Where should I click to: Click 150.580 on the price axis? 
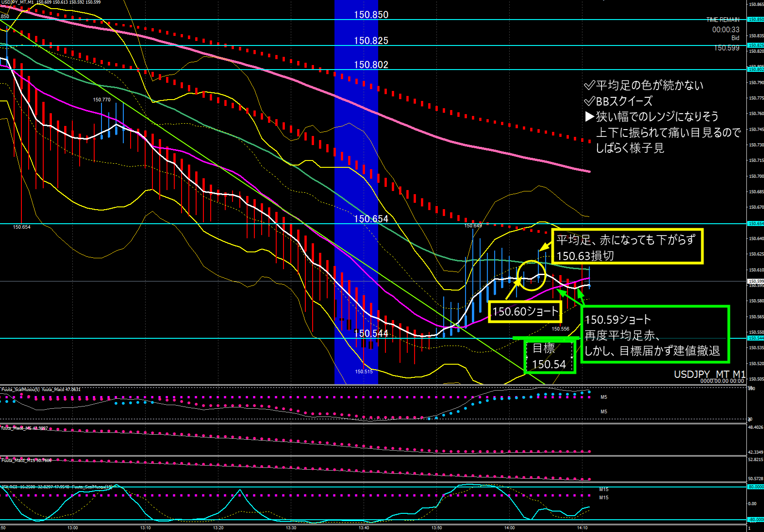pyautogui.click(x=756, y=301)
